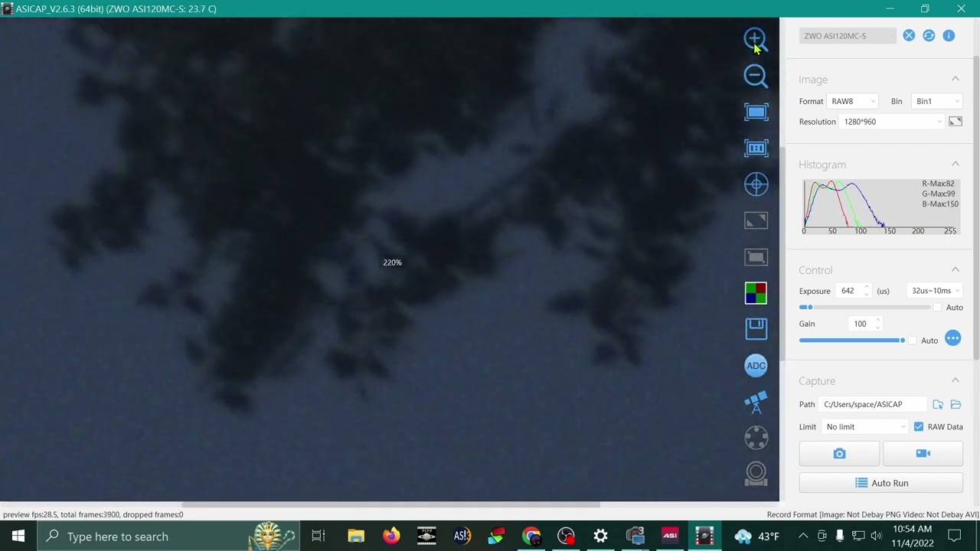Enable Auto gain checkbox
The image size is (980, 551).
tap(912, 340)
